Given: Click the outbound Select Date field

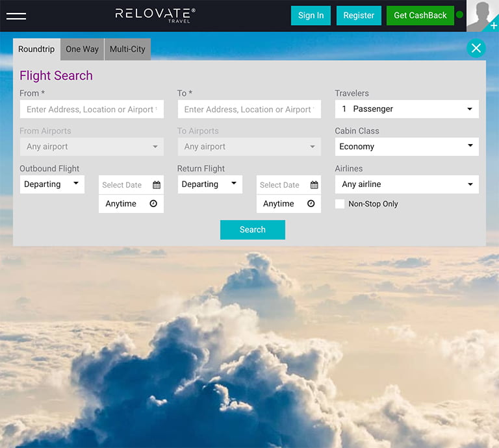Looking at the screenshot, I should (x=131, y=185).
